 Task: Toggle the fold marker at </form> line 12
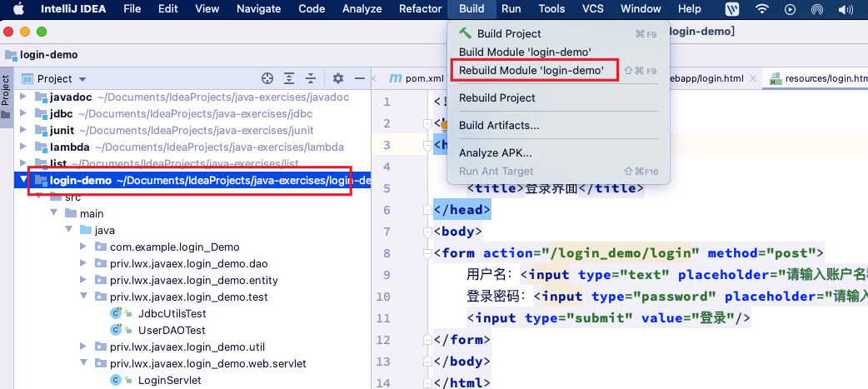427,340
